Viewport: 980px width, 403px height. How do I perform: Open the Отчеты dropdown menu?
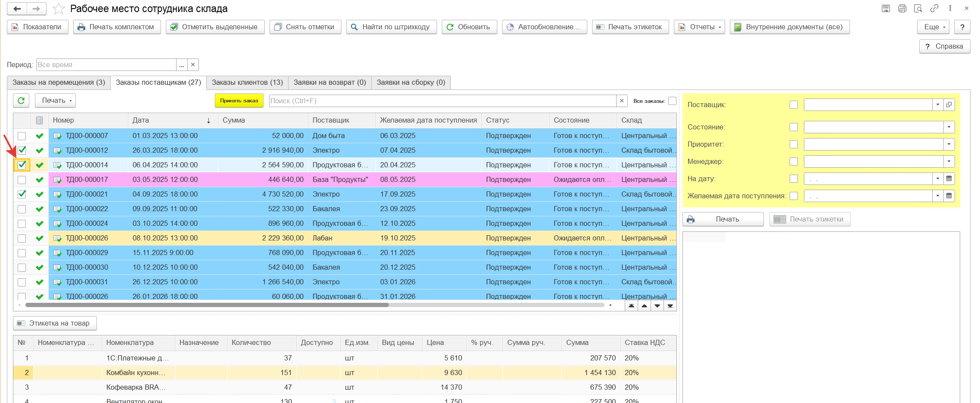click(699, 27)
